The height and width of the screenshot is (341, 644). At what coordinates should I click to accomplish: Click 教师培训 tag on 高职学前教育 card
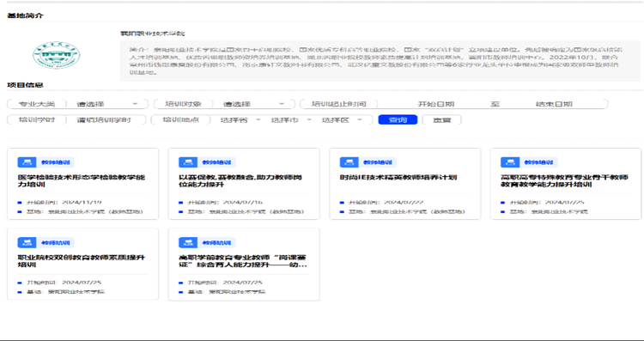click(x=216, y=243)
